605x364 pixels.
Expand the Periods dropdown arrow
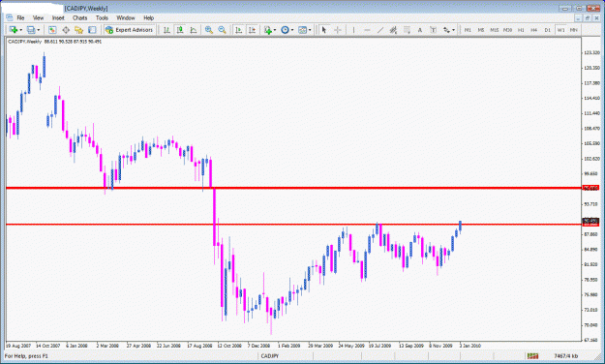pyautogui.click(x=292, y=30)
